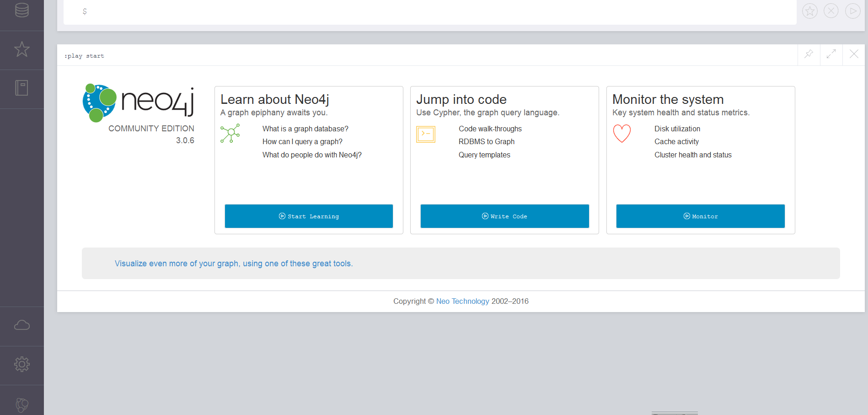Click 'What do people do with Neo4j?' text
This screenshot has height=415, width=868.
312,155
